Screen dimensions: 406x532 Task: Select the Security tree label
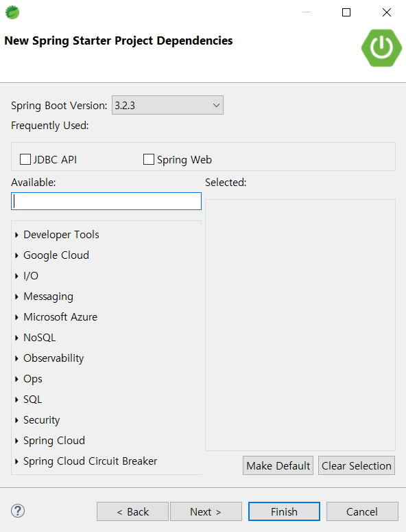click(x=42, y=420)
